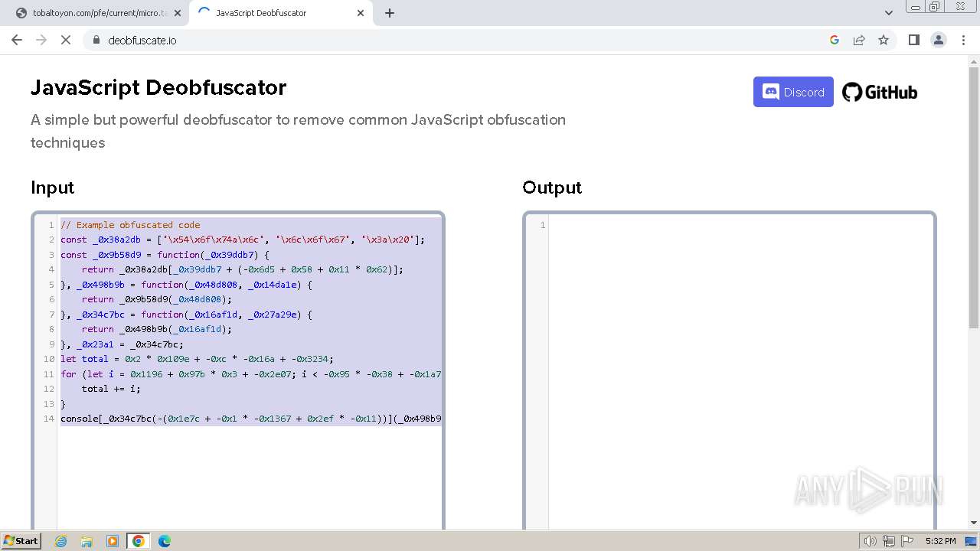Stop loading the page
980x551 pixels.
[x=66, y=40]
